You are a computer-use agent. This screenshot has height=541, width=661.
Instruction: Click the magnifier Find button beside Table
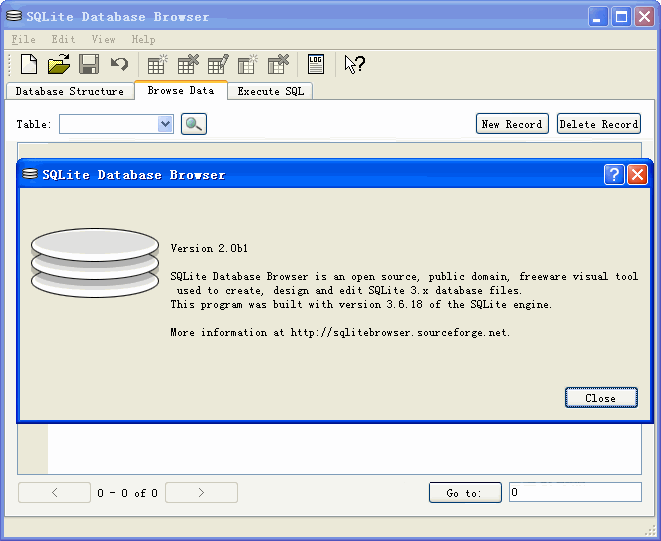(x=193, y=124)
